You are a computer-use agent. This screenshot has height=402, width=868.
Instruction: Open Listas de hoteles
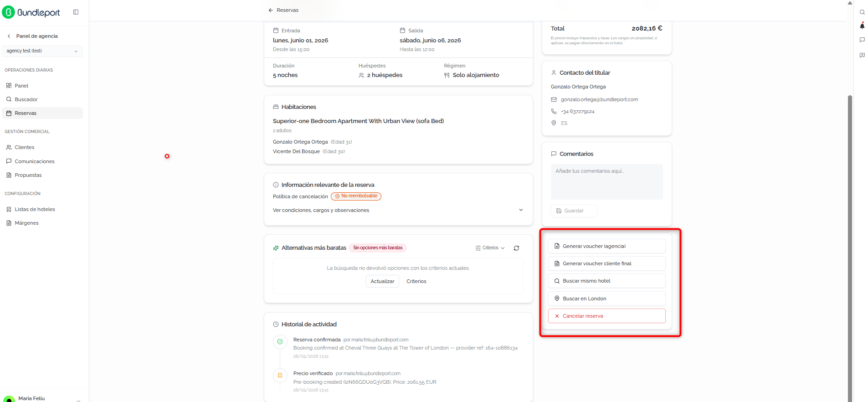coord(42,209)
